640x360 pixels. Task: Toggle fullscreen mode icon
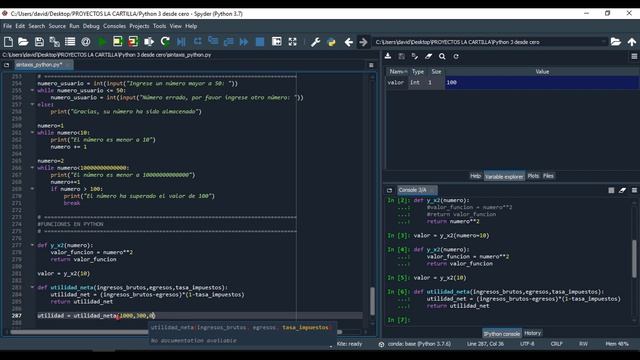click(x=293, y=42)
